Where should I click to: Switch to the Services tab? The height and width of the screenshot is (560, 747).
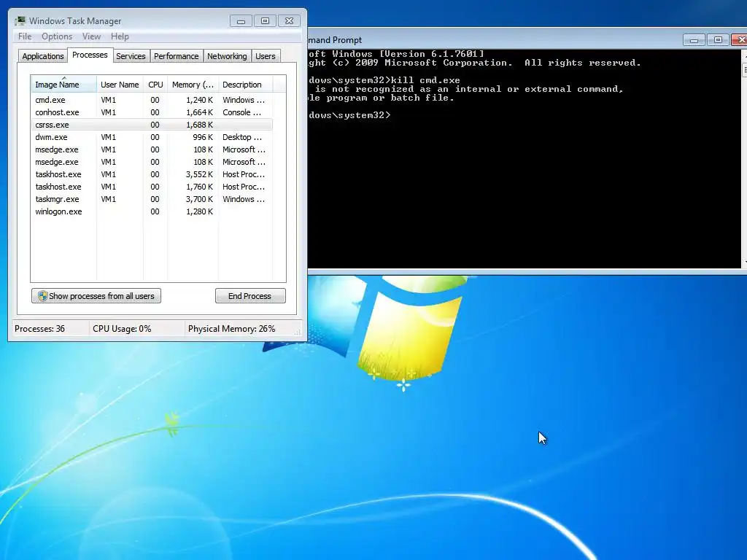tap(131, 56)
